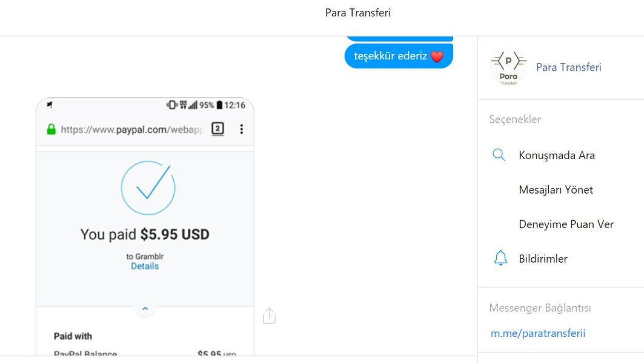
Task: Select the teşekkür ederiz message bubble
Action: pyautogui.click(x=391, y=56)
